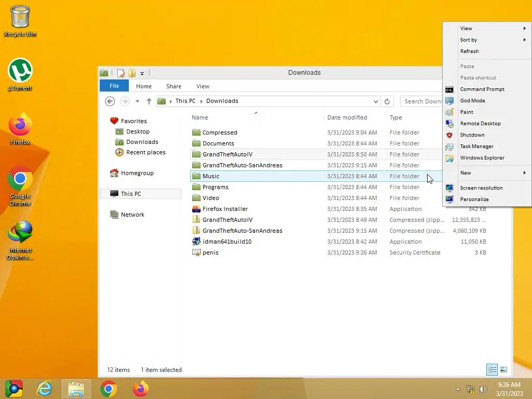Open Remote Desktop from the context menu
532x399 pixels.
click(487, 124)
